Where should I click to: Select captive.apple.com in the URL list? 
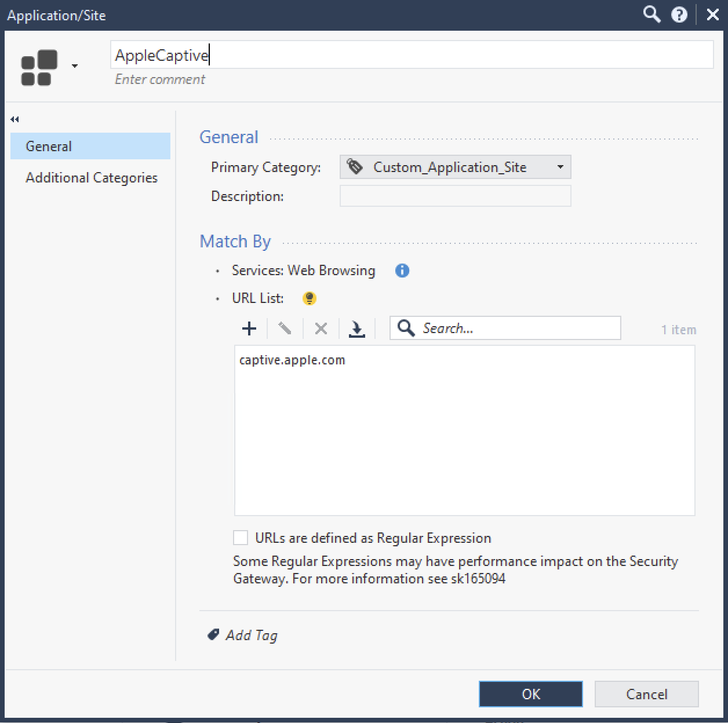pos(292,360)
